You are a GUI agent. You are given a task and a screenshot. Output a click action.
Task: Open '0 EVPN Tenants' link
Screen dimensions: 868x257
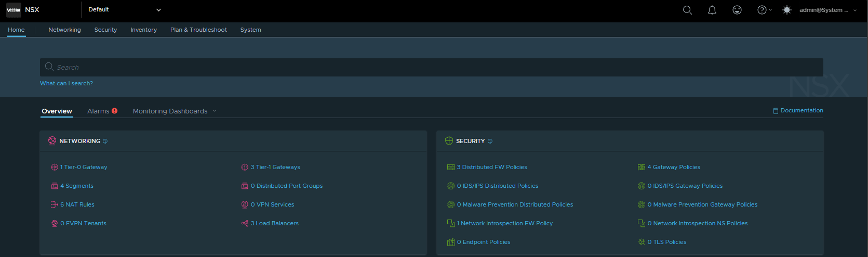[x=83, y=223]
